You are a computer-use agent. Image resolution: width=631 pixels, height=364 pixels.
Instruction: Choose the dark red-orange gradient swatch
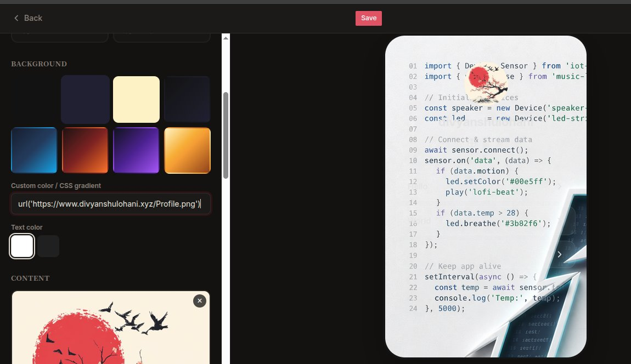point(85,150)
